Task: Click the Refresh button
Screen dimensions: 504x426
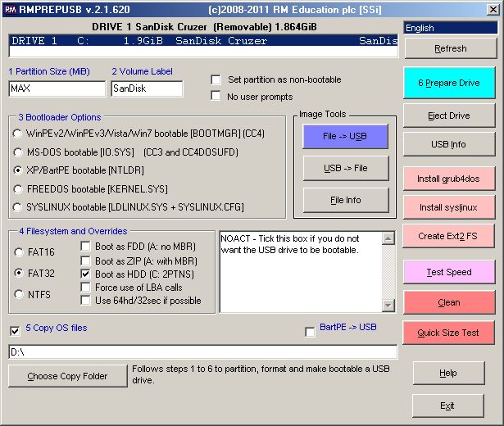Action: [x=450, y=48]
